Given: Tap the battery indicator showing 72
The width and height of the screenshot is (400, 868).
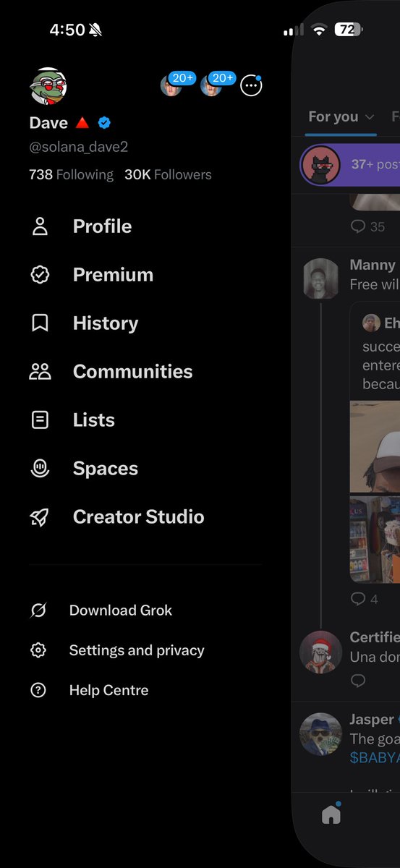Looking at the screenshot, I should point(349,30).
